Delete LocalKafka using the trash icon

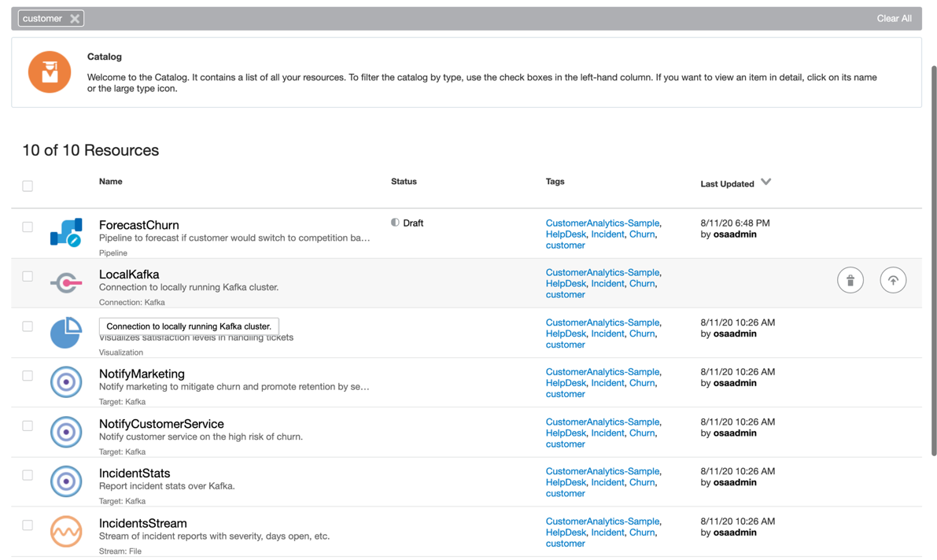click(850, 280)
